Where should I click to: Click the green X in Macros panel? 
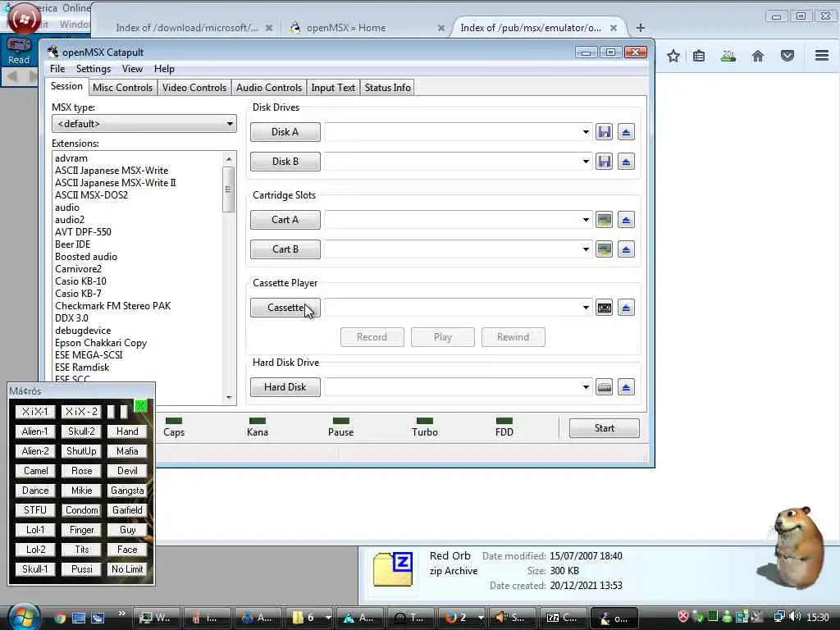[x=140, y=405]
